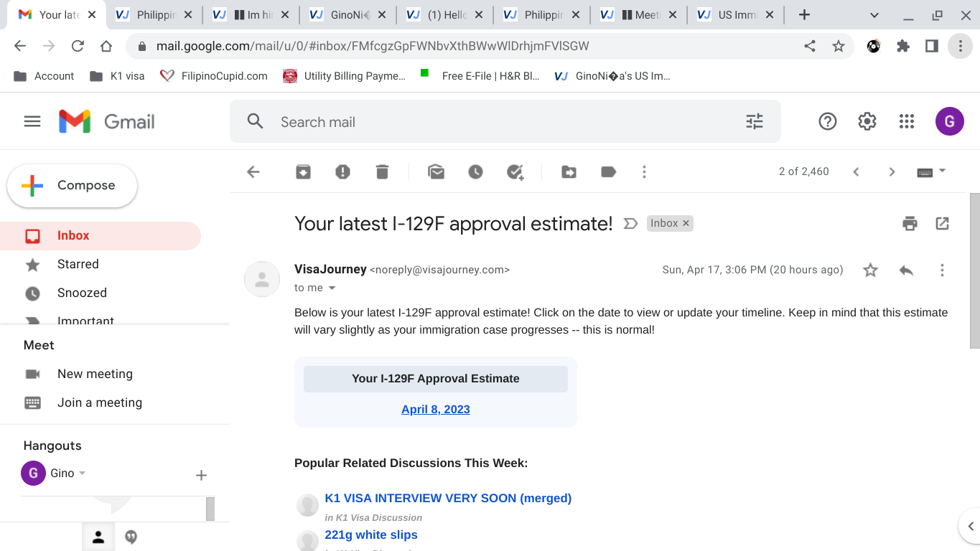Go to Chrome home page

tap(106, 46)
